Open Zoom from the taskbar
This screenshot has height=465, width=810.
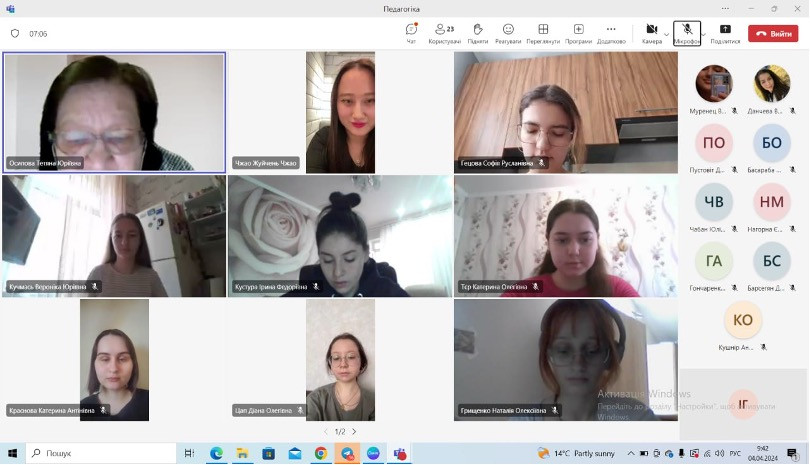373,453
